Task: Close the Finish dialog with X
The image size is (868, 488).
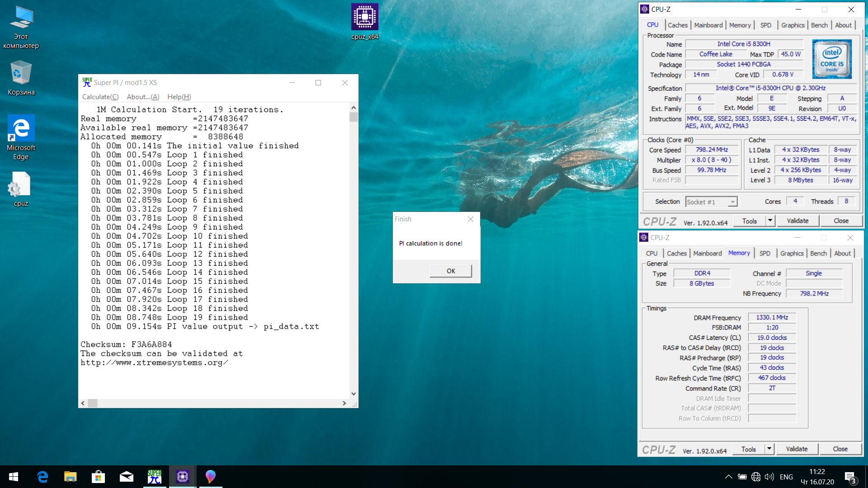Action: 471,219
